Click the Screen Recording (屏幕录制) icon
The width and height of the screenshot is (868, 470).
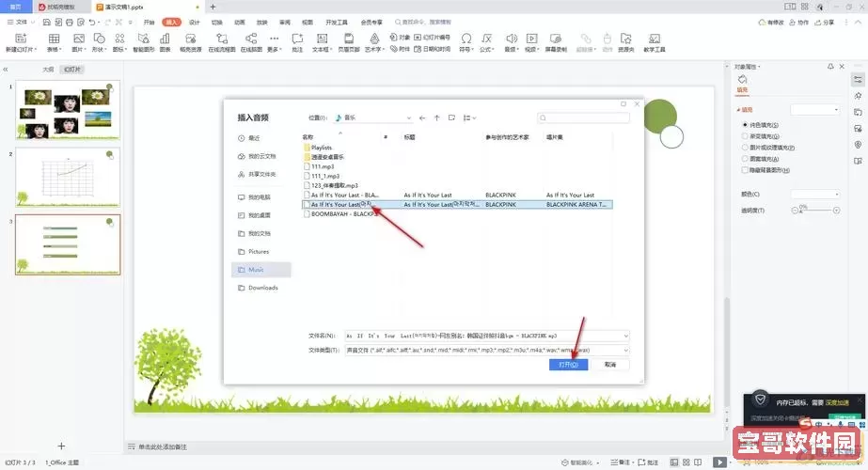click(x=556, y=39)
